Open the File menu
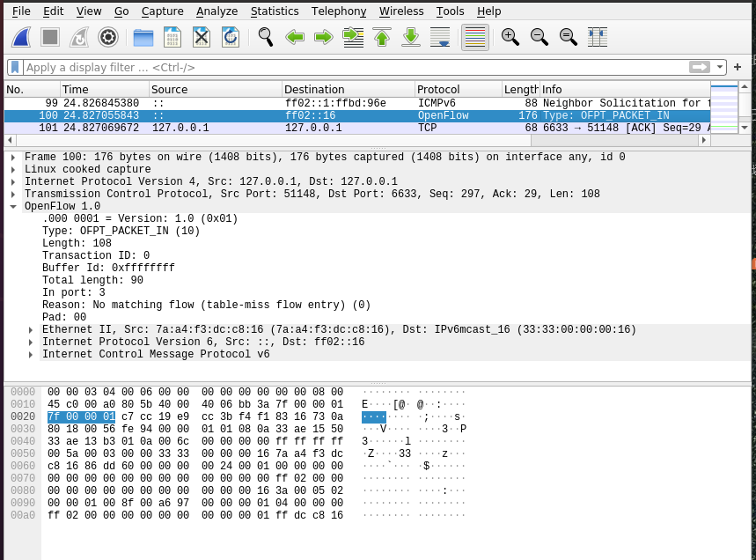 21,11
